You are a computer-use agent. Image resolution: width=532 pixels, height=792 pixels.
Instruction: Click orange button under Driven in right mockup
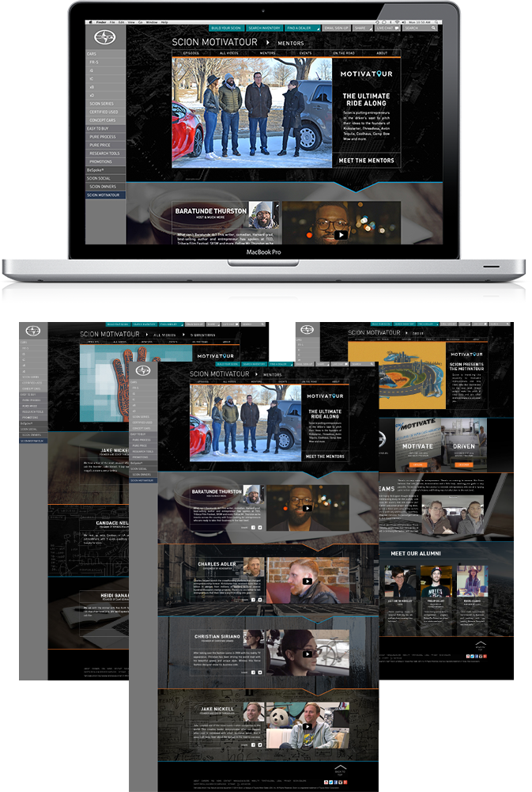[464, 464]
